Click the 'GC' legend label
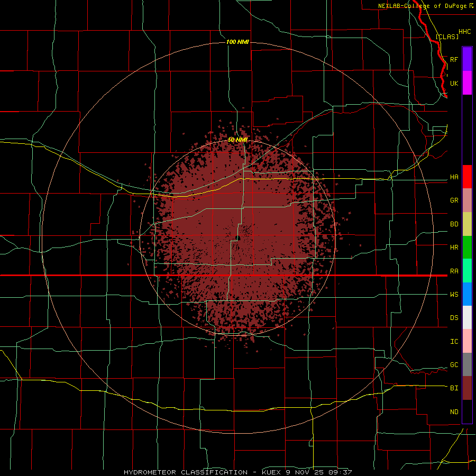Screen dimensions: 476x476 click(454, 365)
